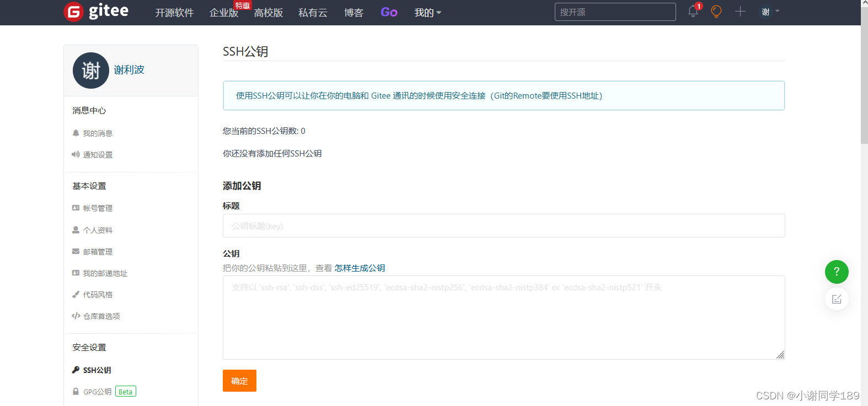The width and height of the screenshot is (868, 406).
Task: Open 代码风格 in the sidebar
Action: point(98,295)
